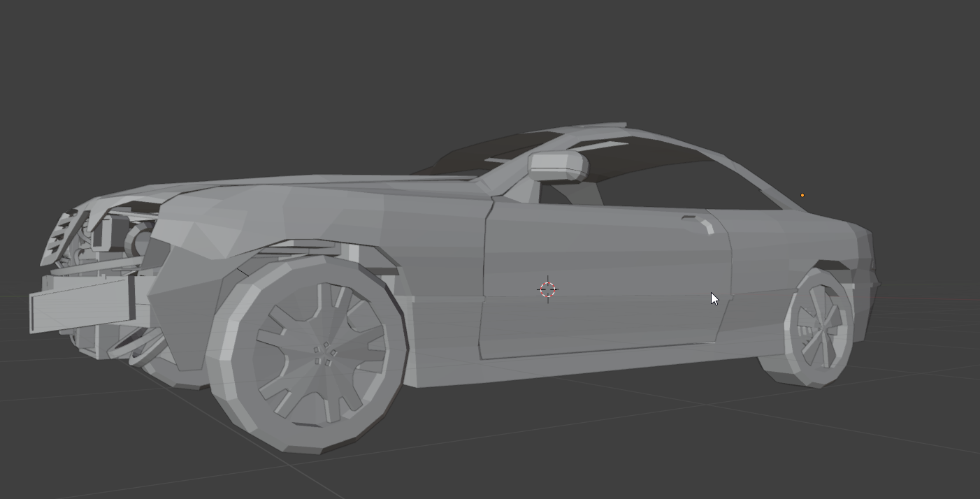Screen dimensions: 980x499
Task: Click the coiled hose under the bumper
Action: [140, 346]
